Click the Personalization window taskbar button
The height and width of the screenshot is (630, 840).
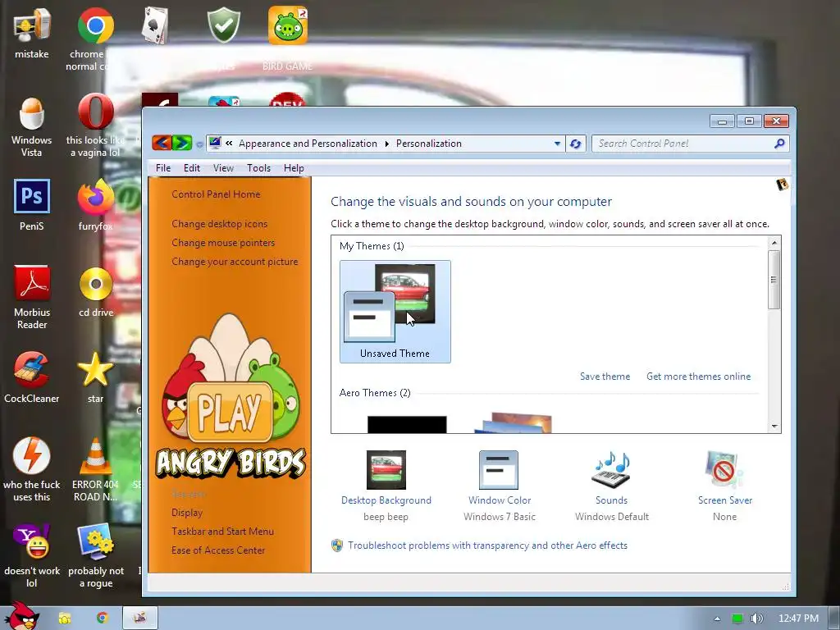[x=140, y=619]
